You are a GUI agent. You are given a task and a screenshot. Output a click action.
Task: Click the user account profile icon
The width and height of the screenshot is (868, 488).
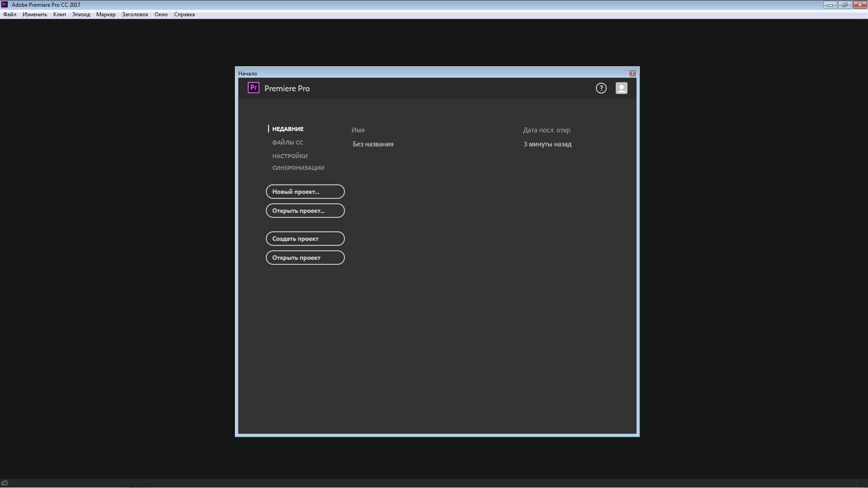(x=622, y=88)
